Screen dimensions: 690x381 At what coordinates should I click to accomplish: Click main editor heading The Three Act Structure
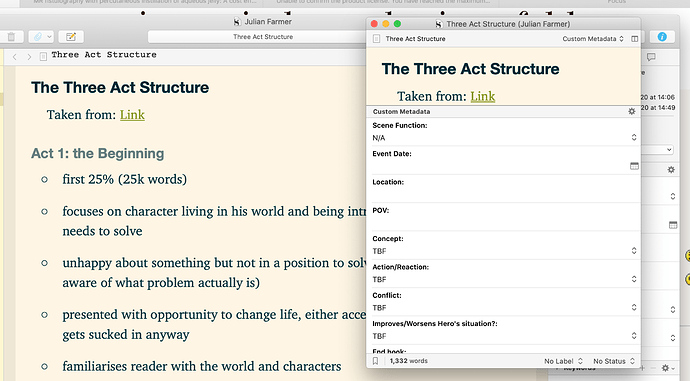point(120,88)
